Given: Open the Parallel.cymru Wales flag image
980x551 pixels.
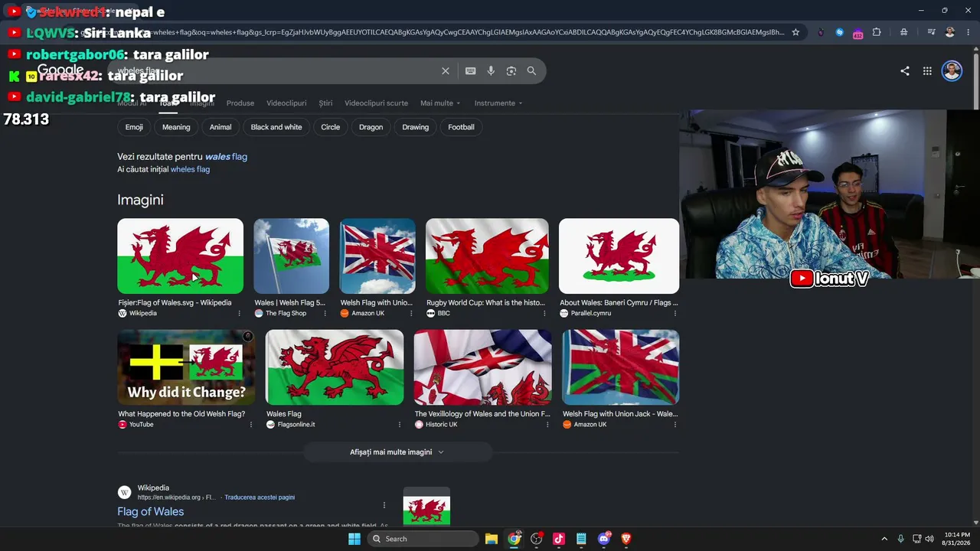Looking at the screenshot, I should pos(619,256).
